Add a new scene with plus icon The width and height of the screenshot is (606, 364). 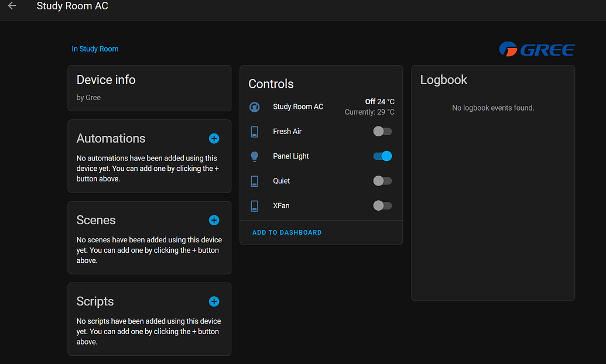214,220
